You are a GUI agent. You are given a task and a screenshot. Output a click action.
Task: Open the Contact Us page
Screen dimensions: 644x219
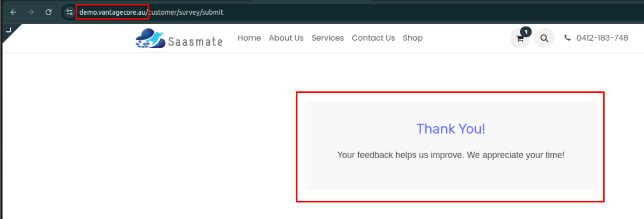tap(373, 38)
